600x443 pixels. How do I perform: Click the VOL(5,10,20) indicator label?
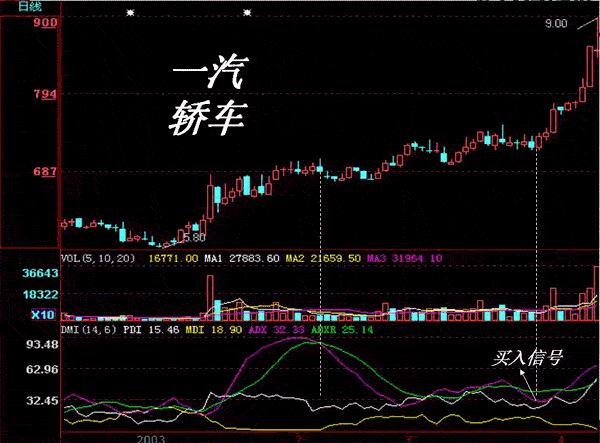click(98, 259)
